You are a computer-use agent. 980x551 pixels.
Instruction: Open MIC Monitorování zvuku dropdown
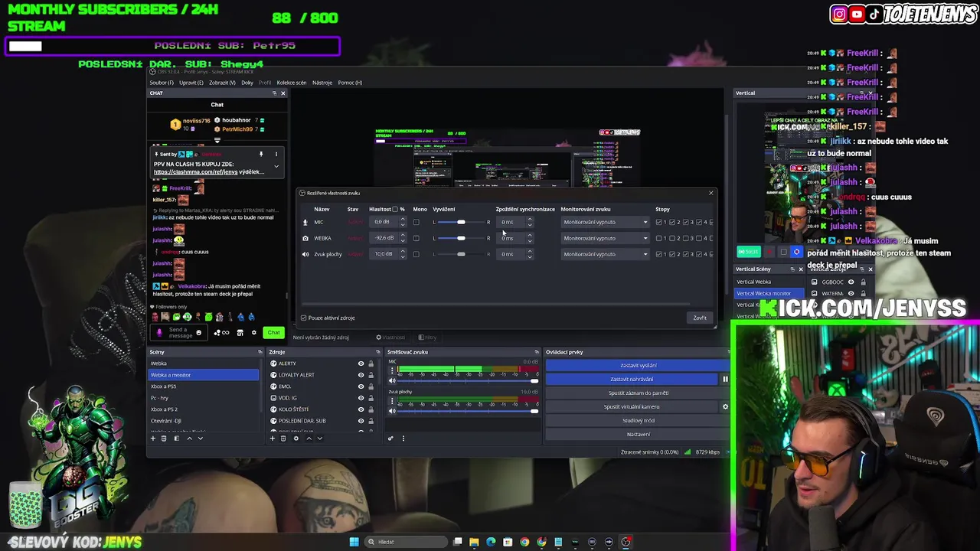click(605, 222)
